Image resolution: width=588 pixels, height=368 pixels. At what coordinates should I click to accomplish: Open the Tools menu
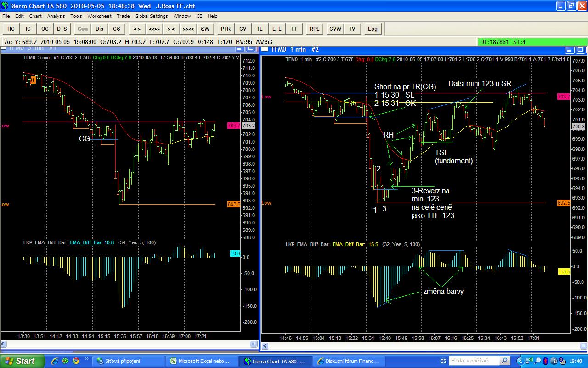tap(76, 16)
